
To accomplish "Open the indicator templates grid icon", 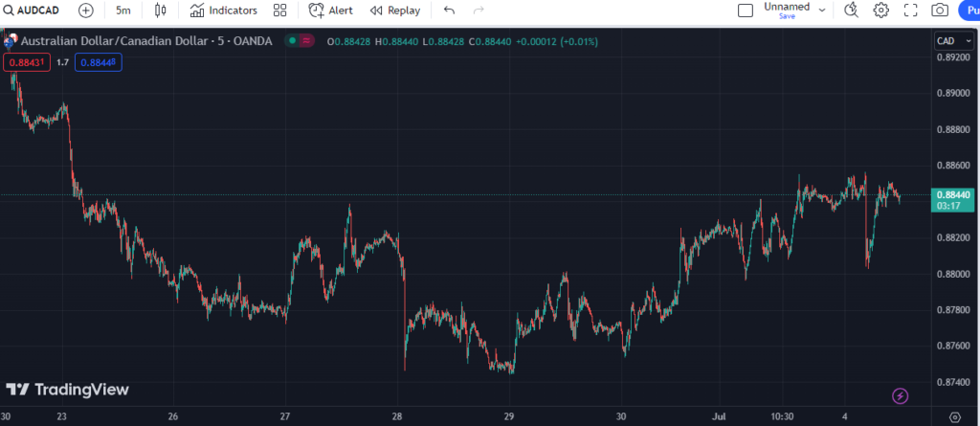I will [x=279, y=11].
